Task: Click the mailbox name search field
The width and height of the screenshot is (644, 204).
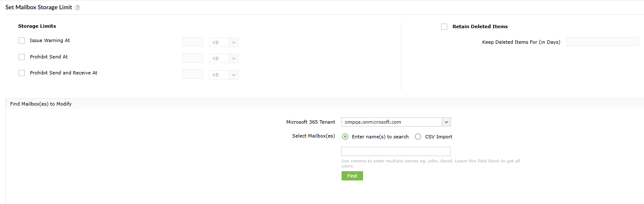Action: (396, 151)
